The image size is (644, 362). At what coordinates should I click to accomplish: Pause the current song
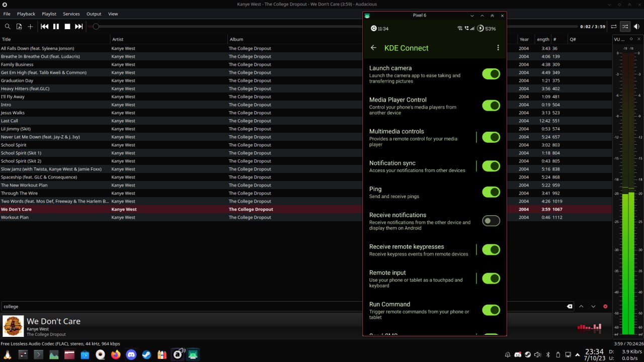pyautogui.click(x=56, y=27)
